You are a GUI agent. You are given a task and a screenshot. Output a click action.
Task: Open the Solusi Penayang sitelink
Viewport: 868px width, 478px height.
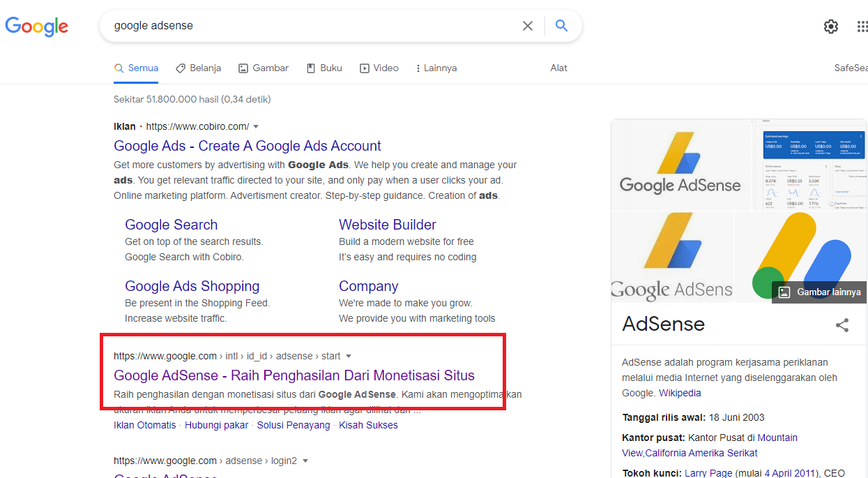tap(294, 425)
